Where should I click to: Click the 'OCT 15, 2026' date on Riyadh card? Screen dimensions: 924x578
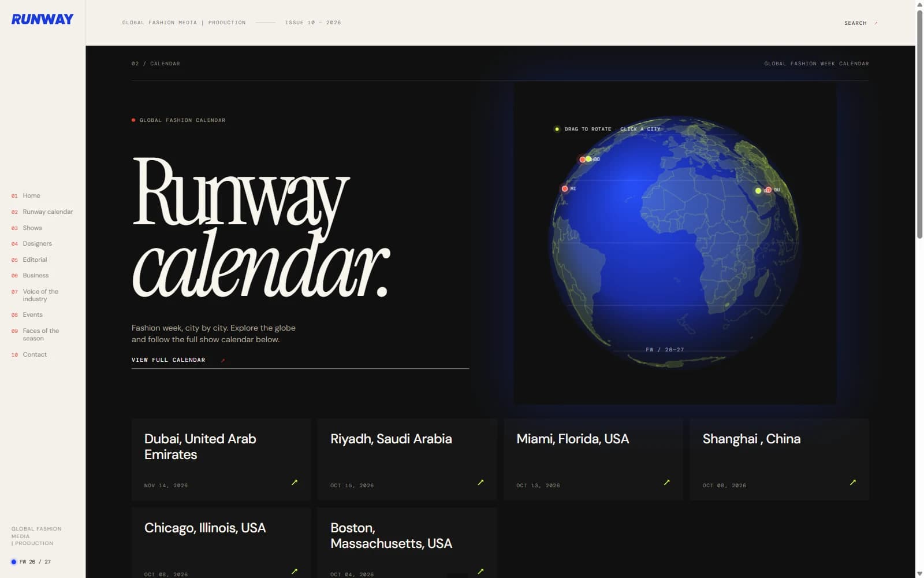pos(352,486)
